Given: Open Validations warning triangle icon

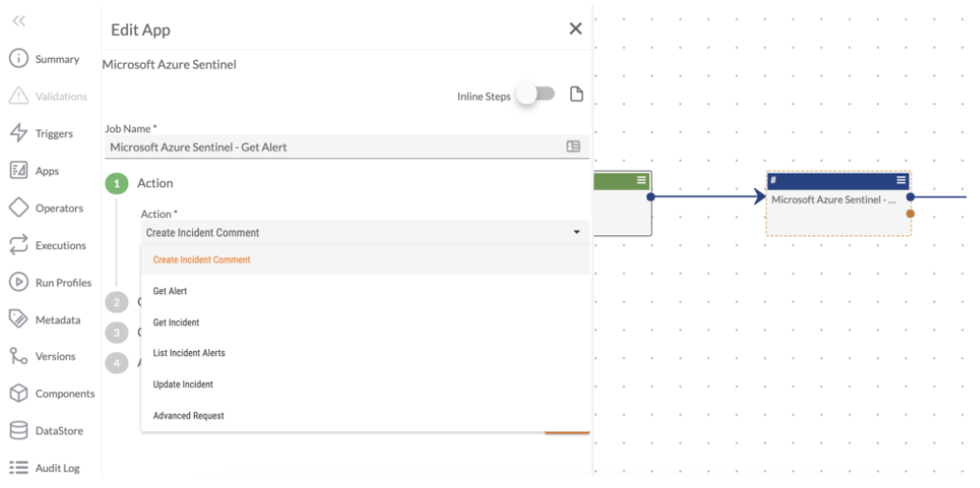Looking at the screenshot, I should 18,96.
